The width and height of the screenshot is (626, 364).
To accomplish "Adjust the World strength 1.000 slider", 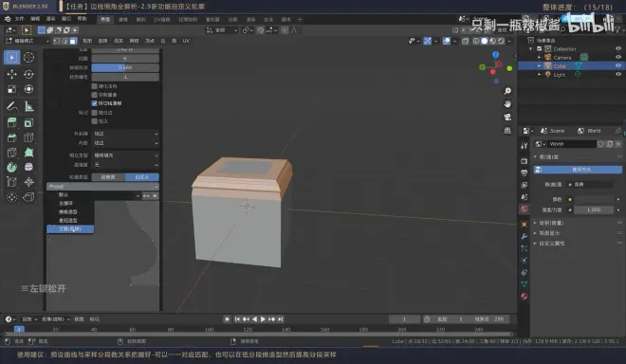I will pos(594,209).
